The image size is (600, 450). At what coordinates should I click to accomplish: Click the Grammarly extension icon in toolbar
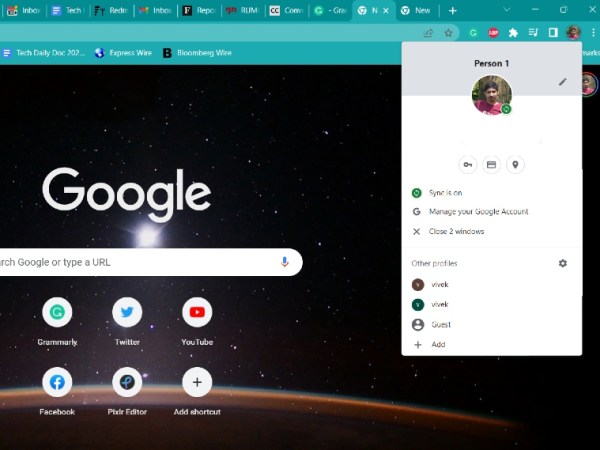(473, 33)
